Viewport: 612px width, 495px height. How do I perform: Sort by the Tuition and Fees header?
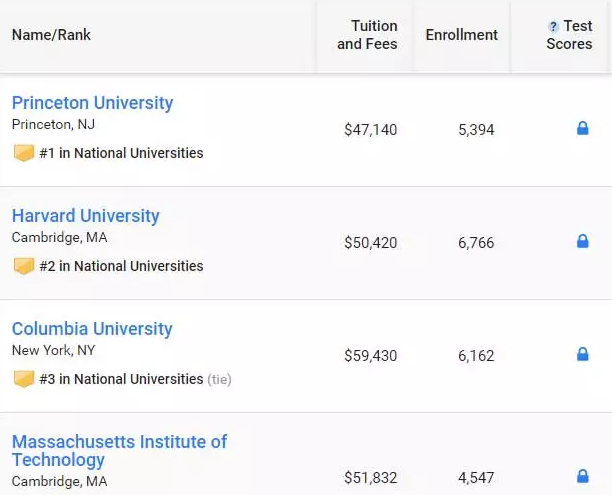pos(367,35)
